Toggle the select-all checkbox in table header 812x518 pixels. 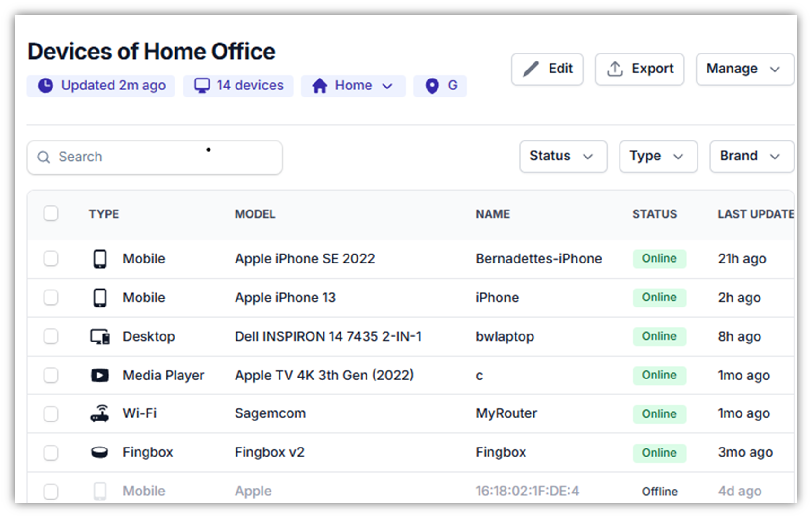pos(51,214)
